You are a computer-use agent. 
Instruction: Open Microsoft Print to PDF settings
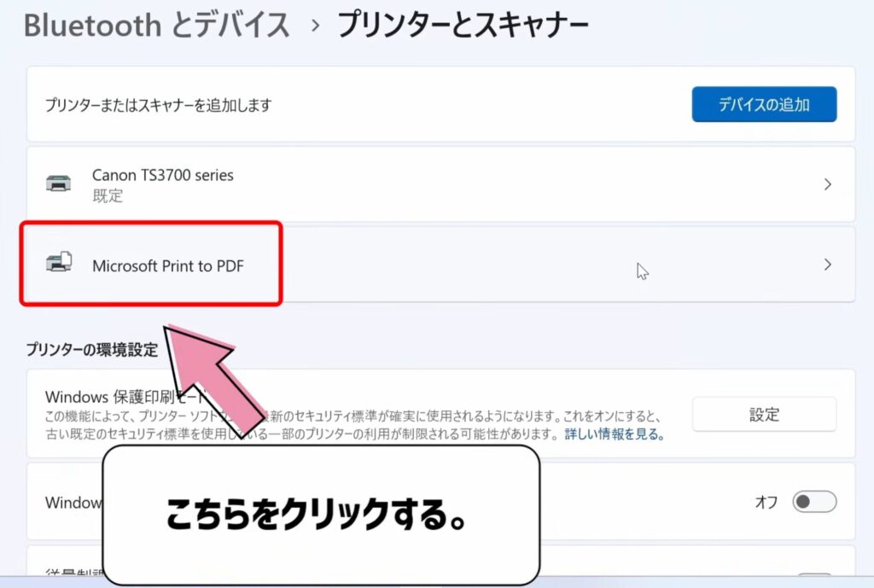coord(427,265)
